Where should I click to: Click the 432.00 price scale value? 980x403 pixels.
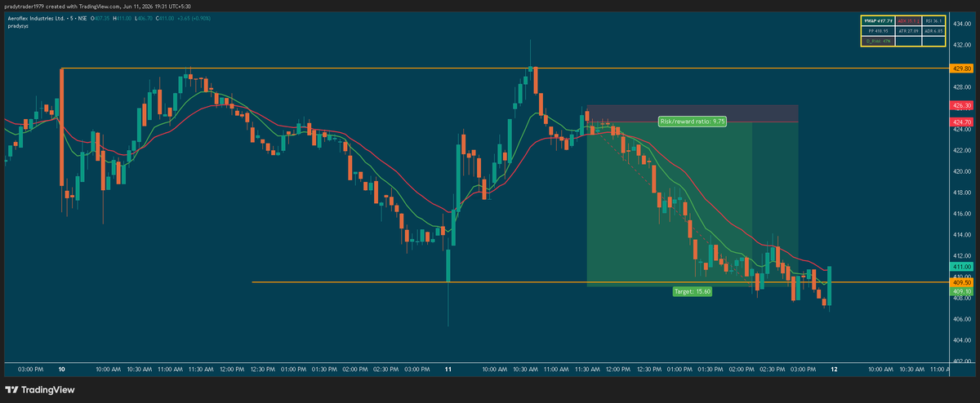coord(961,45)
